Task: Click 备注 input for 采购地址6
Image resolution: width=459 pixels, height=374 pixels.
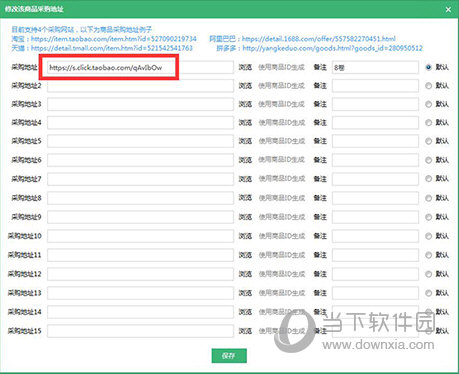Action: (375, 160)
